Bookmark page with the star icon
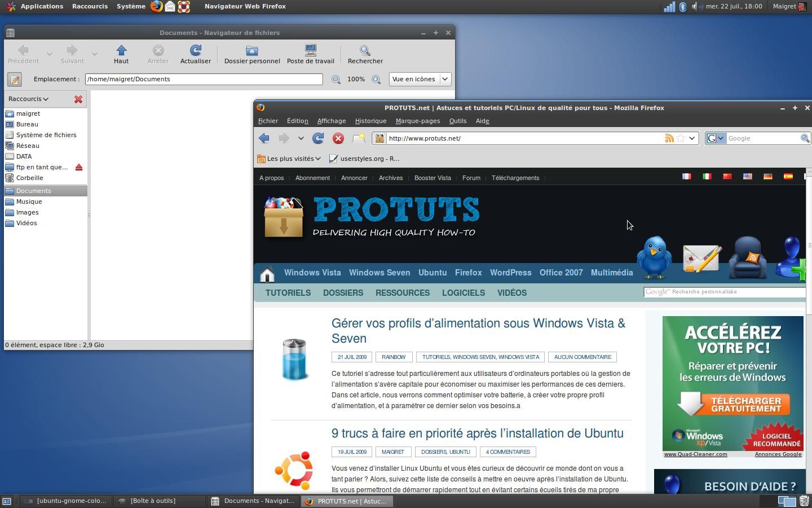Screen dimensions: 812x508 (681, 138)
